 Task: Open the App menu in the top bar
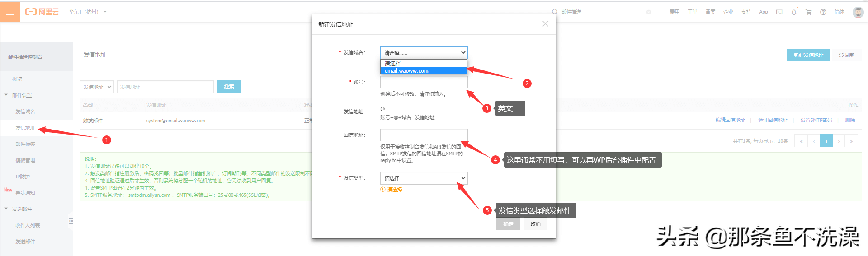click(x=764, y=12)
